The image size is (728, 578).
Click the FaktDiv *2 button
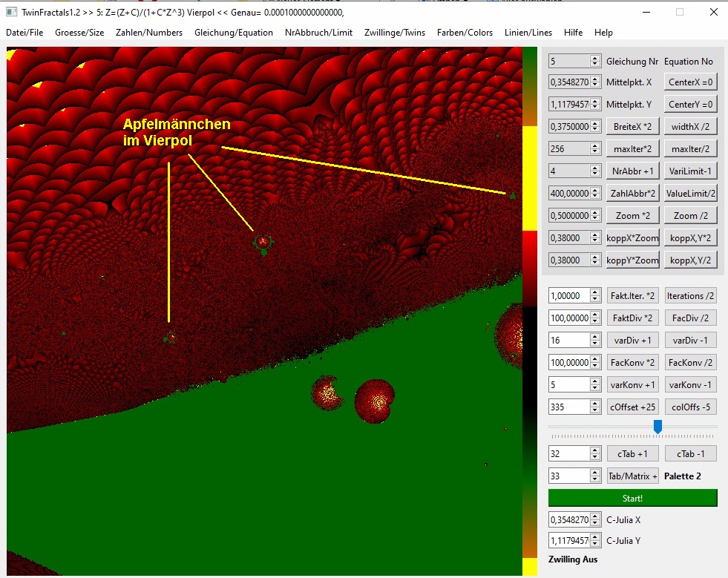click(632, 318)
